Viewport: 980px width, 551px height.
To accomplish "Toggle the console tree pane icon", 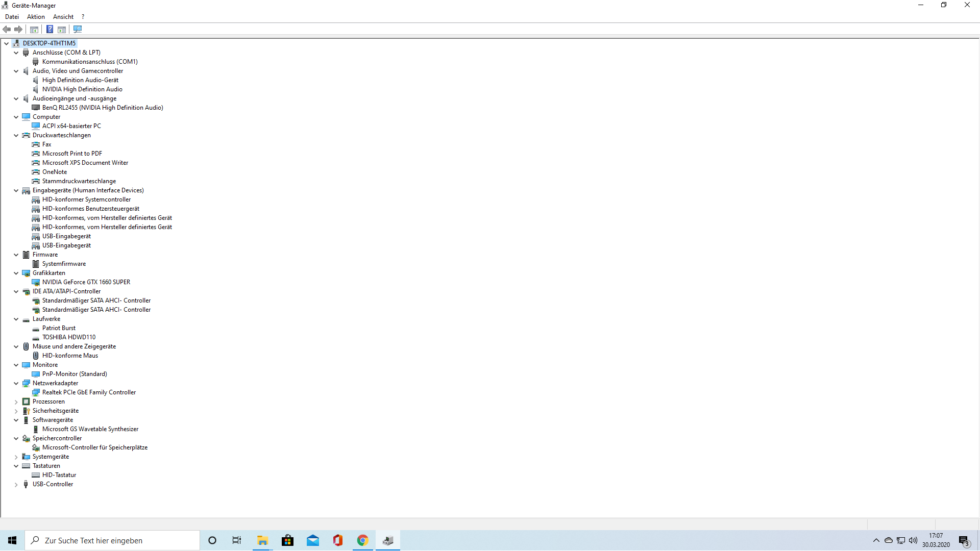I will (x=34, y=30).
